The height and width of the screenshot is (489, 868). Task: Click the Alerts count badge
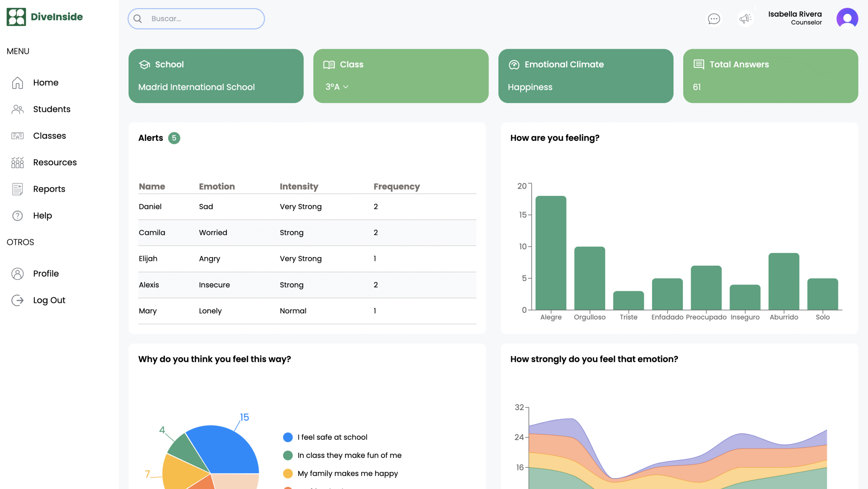[174, 138]
